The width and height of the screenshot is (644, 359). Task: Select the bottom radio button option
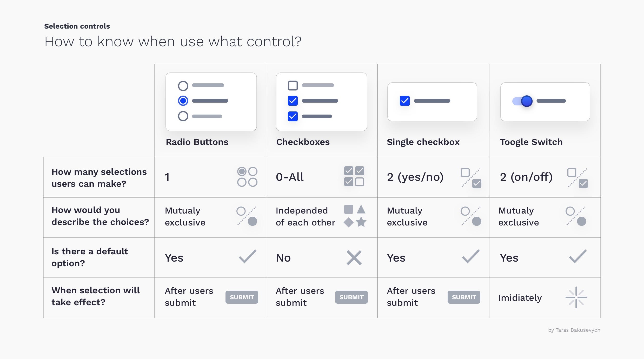[x=183, y=116]
